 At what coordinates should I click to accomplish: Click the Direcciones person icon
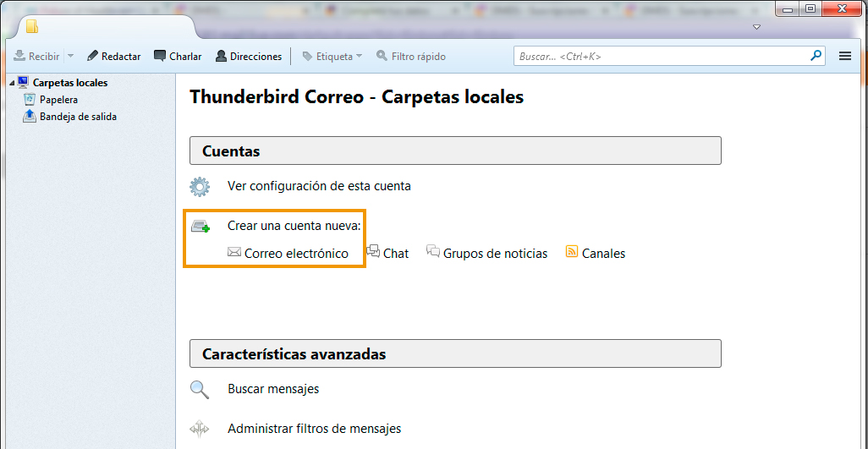coord(221,56)
